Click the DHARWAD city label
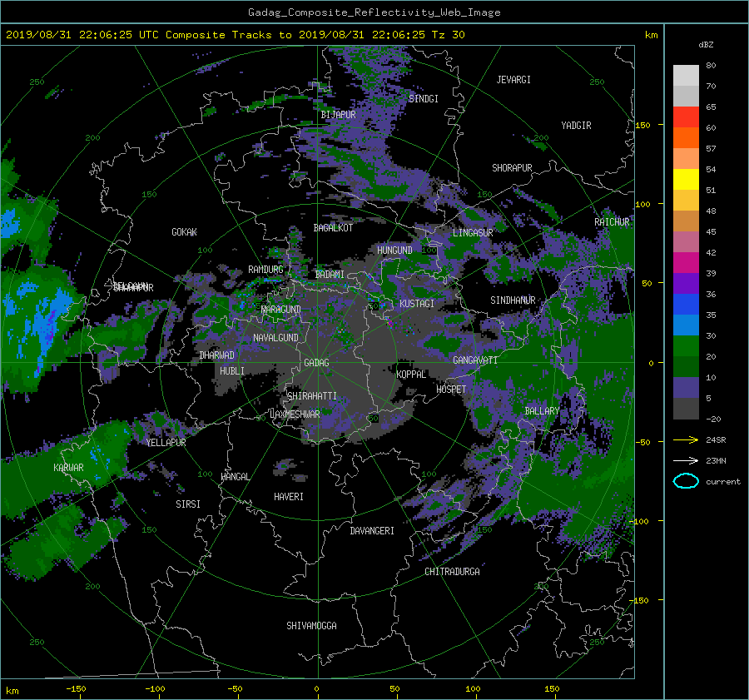Image resolution: width=749 pixels, height=700 pixels. 217,355
